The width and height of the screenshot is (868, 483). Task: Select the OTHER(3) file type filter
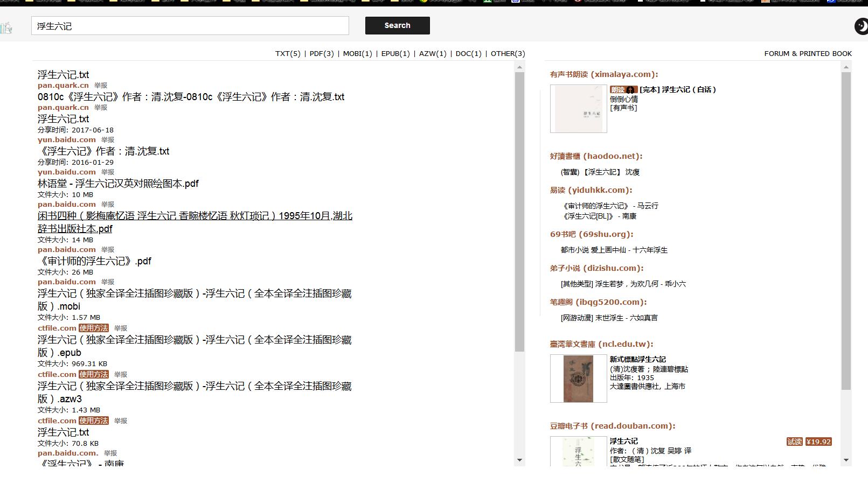tap(508, 54)
